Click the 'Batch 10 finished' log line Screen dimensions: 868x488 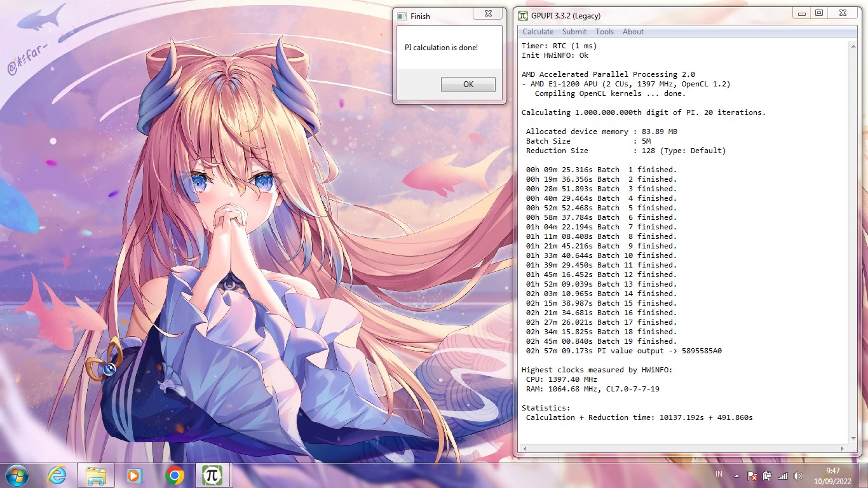pos(601,255)
